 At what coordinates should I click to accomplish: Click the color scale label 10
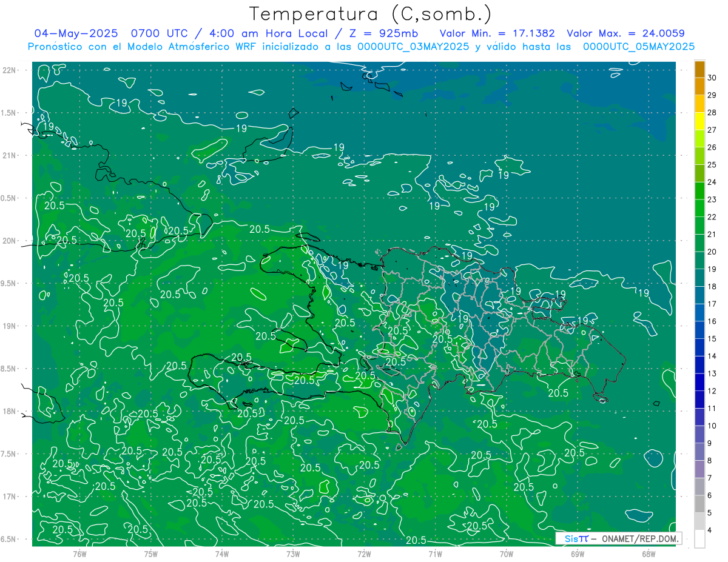(712, 426)
